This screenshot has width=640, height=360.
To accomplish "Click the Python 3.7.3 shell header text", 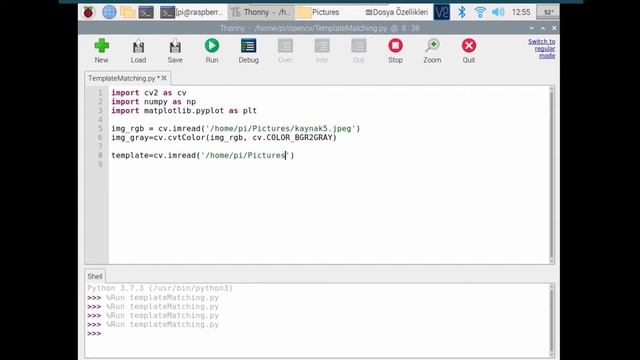I will click(x=160, y=288).
